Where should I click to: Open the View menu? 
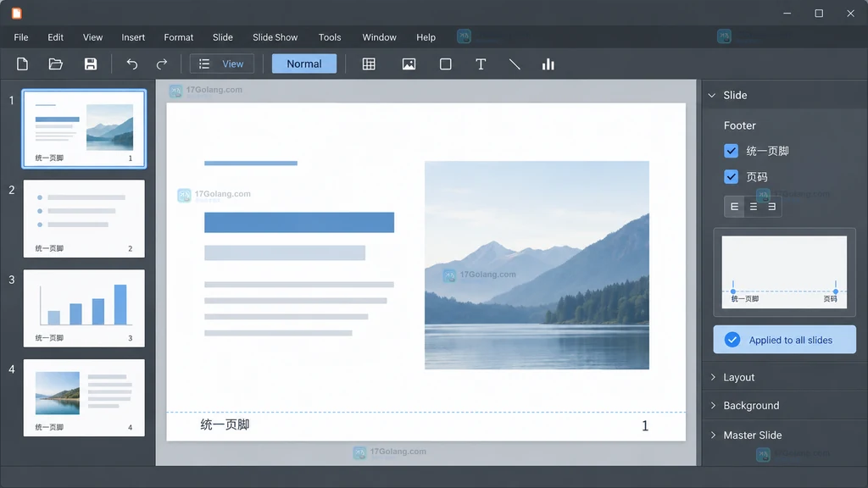(x=92, y=37)
